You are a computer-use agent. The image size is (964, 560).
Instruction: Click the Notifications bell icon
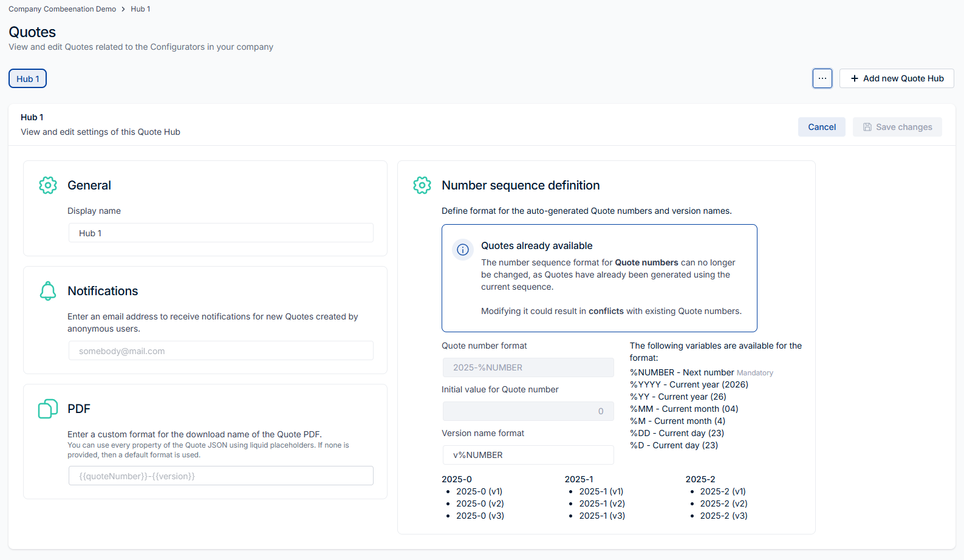pyautogui.click(x=48, y=291)
